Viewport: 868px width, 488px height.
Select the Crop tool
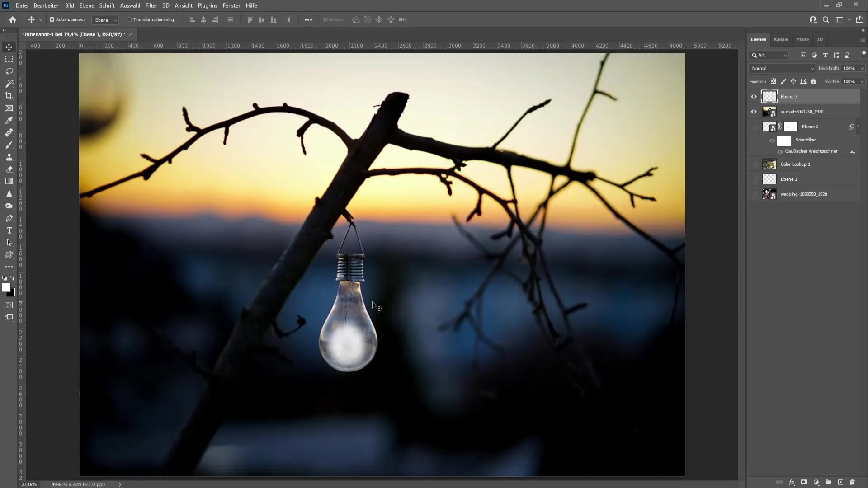click(x=9, y=96)
